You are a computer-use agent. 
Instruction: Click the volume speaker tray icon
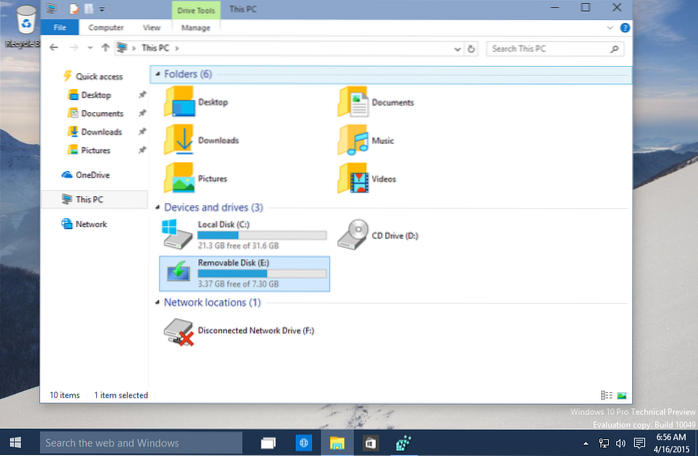click(621, 443)
